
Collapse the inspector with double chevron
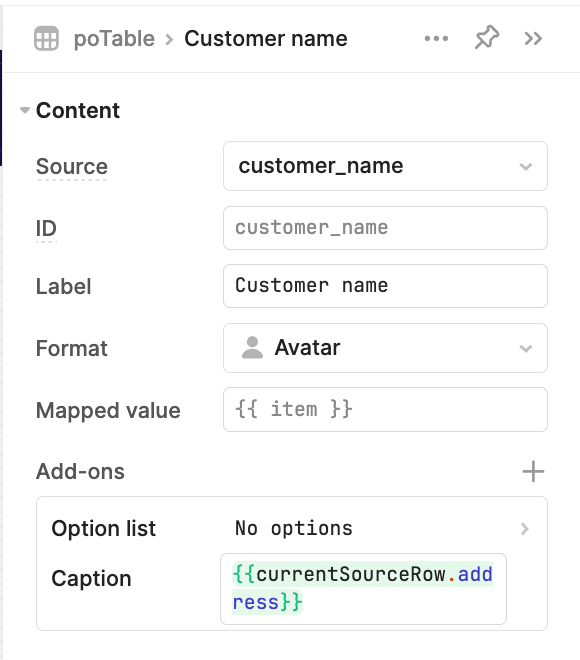533,39
